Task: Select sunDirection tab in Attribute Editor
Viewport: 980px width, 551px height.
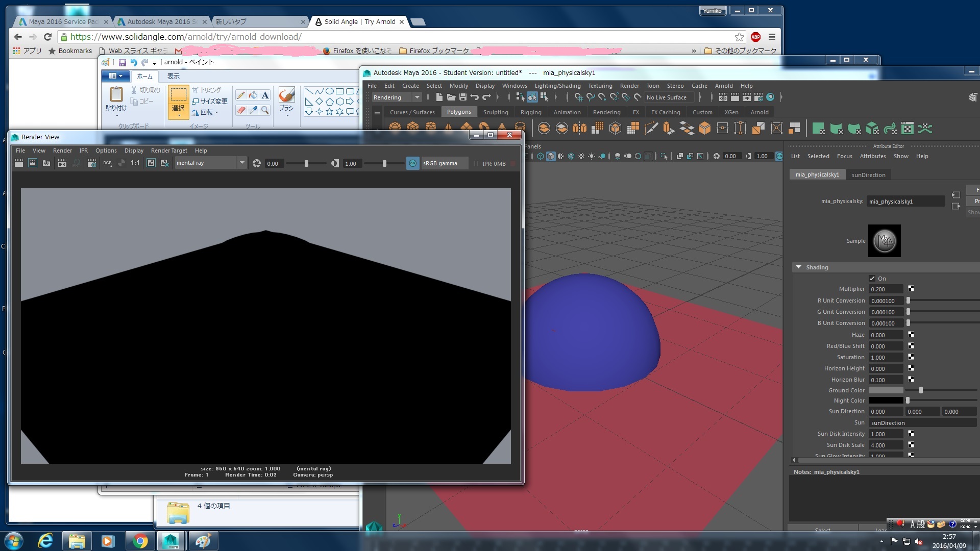Action: point(868,175)
